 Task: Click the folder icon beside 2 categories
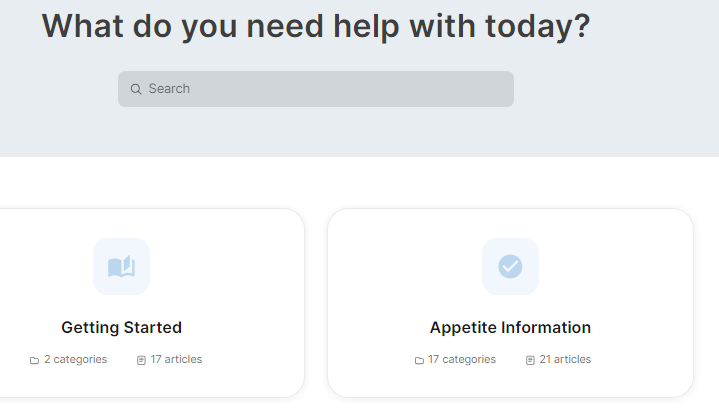pyautogui.click(x=34, y=360)
